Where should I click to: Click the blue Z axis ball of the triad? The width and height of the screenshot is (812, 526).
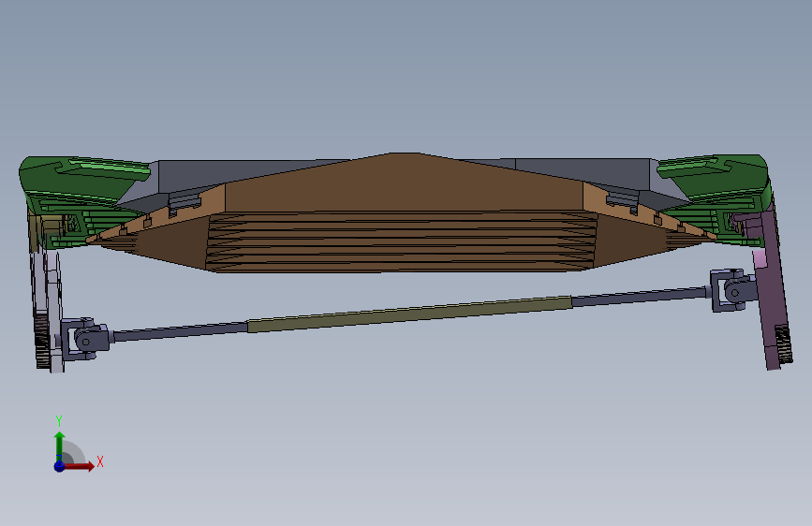(x=60, y=466)
